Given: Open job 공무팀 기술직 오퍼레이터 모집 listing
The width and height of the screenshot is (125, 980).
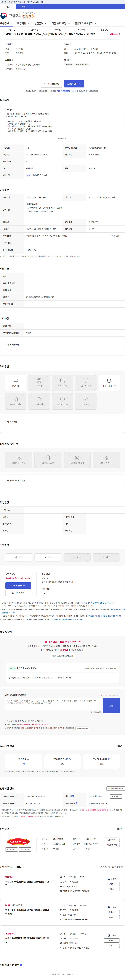Looking at the screenshot, I should 27,912.
